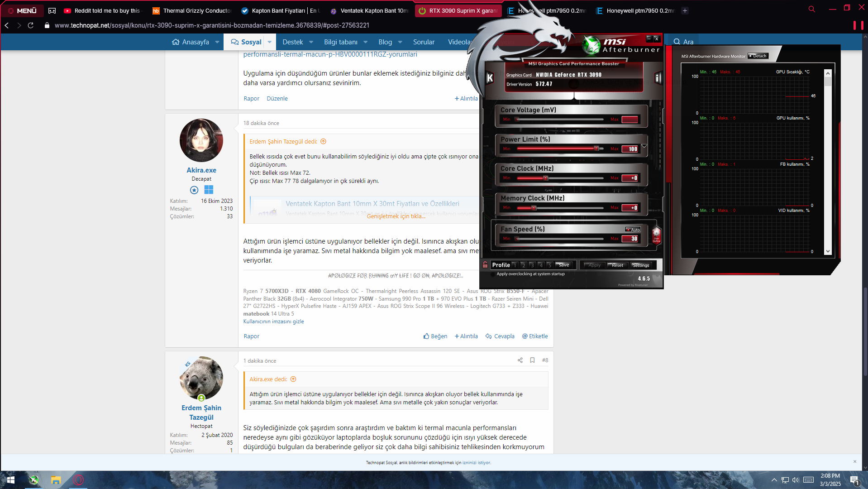868x489 pixels.
Task: Click the site security lock icon
Action: click(x=47, y=25)
